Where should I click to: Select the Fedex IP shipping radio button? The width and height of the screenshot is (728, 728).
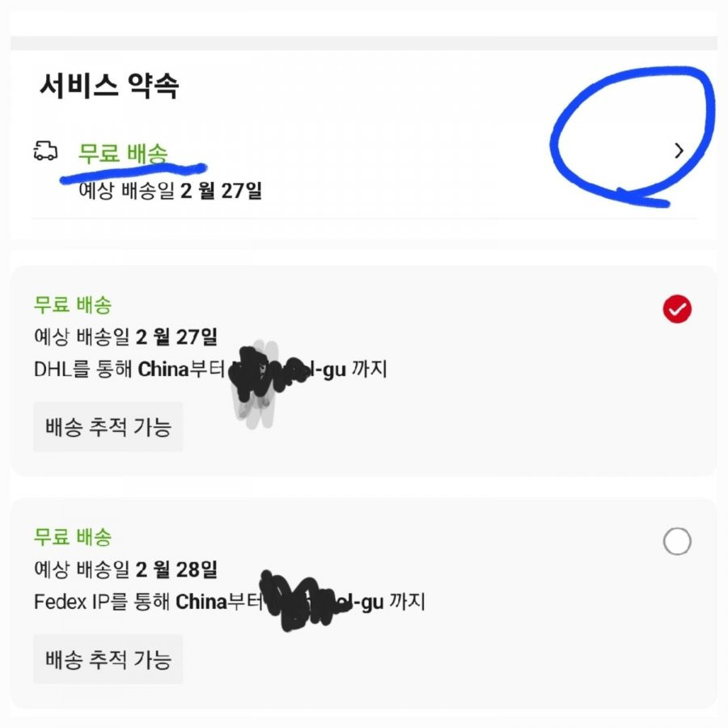(x=678, y=541)
